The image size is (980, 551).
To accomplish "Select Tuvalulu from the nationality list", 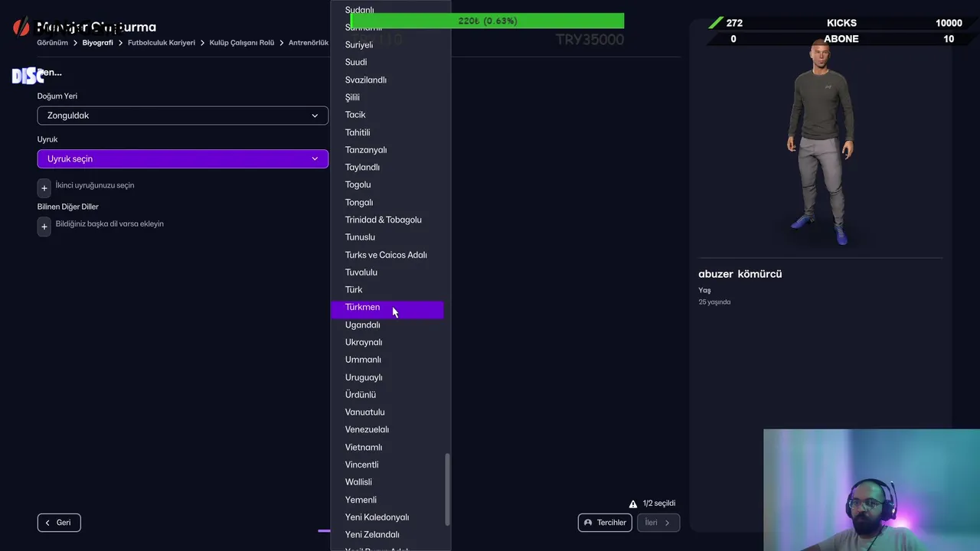I will (387, 272).
